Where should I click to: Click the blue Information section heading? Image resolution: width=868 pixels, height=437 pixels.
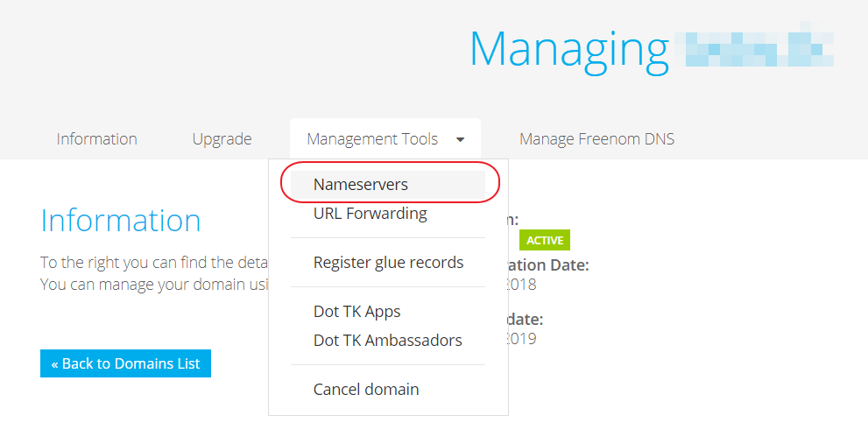121,221
